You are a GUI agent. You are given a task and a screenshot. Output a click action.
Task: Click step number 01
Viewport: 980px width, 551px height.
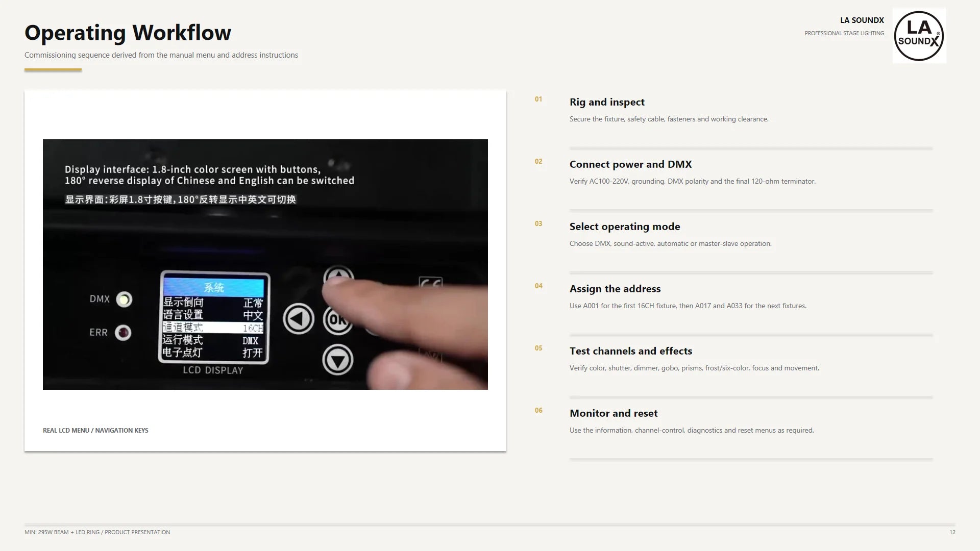point(538,99)
